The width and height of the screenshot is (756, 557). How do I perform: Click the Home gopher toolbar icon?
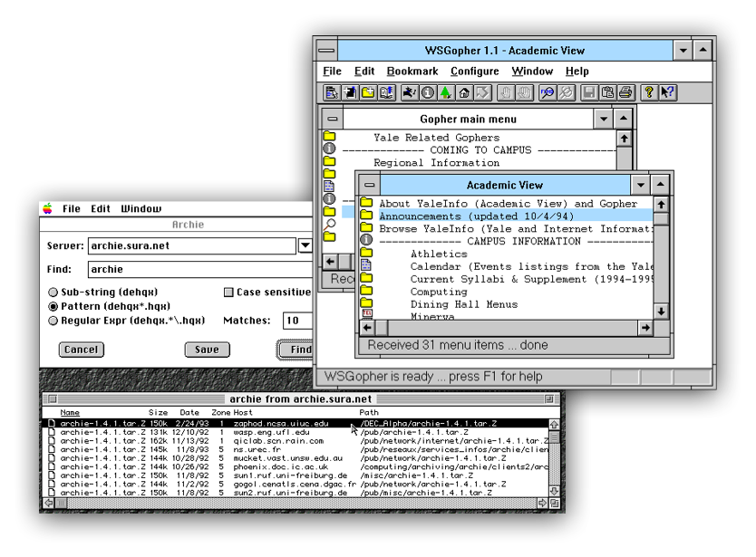tap(464, 92)
